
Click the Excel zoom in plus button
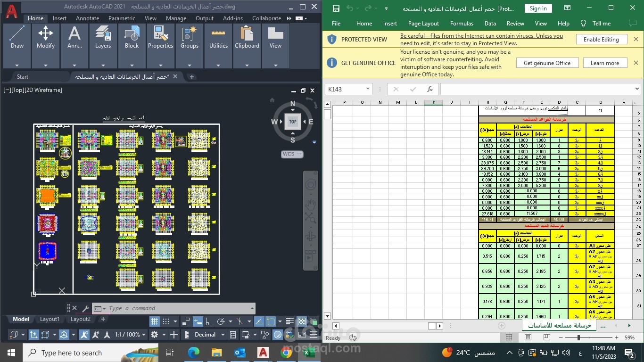click(616, 337)
